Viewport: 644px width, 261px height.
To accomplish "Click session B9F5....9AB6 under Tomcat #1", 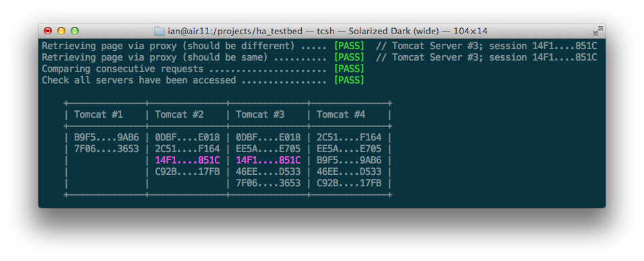I will [106, 137].
